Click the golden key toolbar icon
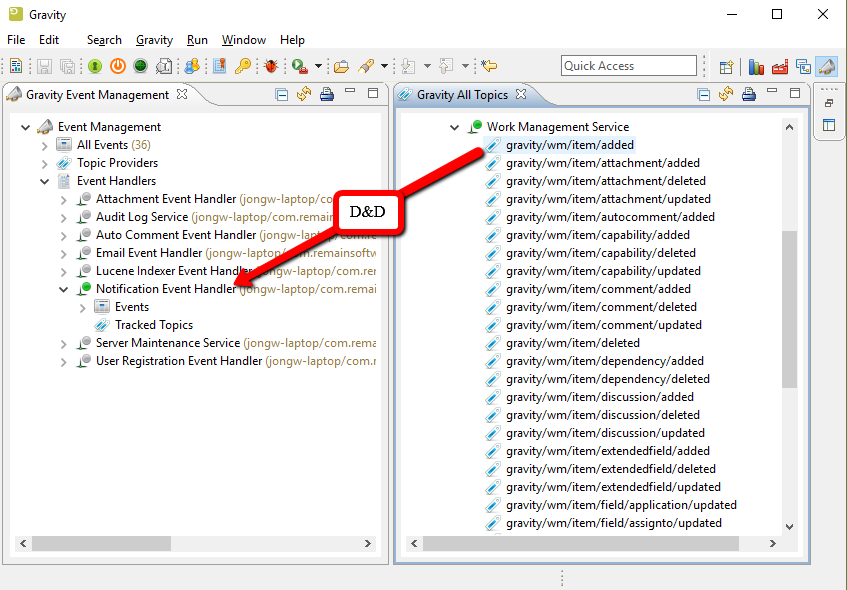This screenshot has height=590, width=847. 243,66
